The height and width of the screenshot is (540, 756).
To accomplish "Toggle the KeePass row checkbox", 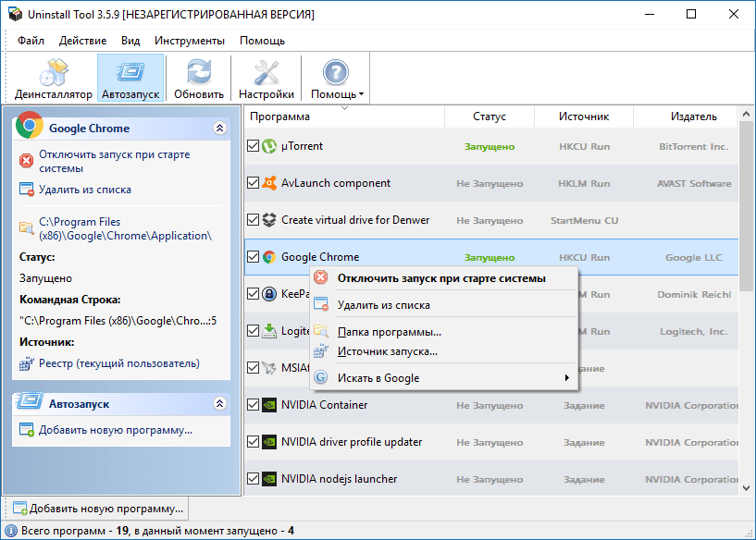I will click(253, 294).
